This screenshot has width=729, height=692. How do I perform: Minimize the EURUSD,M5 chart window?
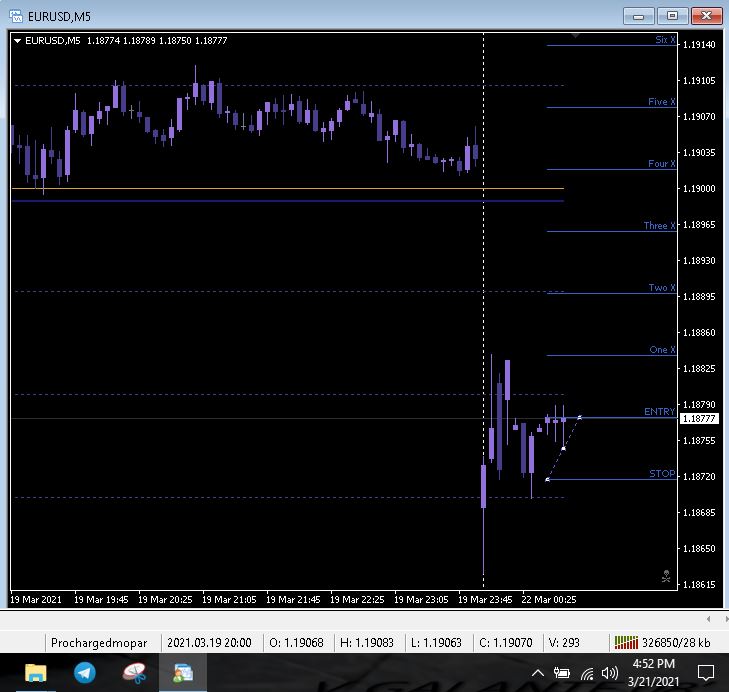[x=638, y=16]
